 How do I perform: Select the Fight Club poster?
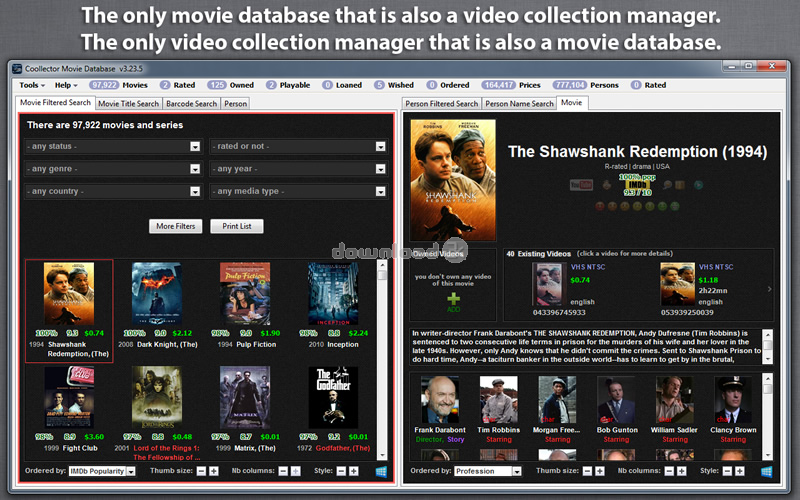tap(69, 397)
